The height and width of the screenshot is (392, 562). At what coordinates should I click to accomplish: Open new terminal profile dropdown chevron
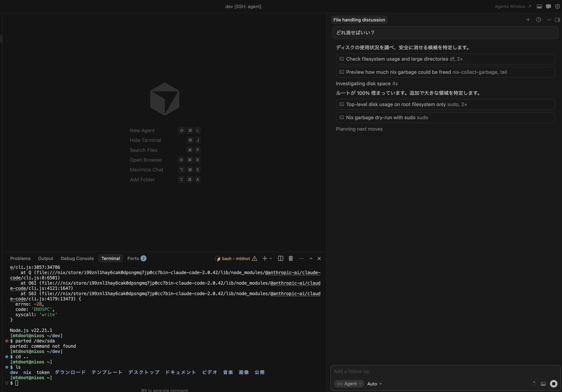(270, 259)
